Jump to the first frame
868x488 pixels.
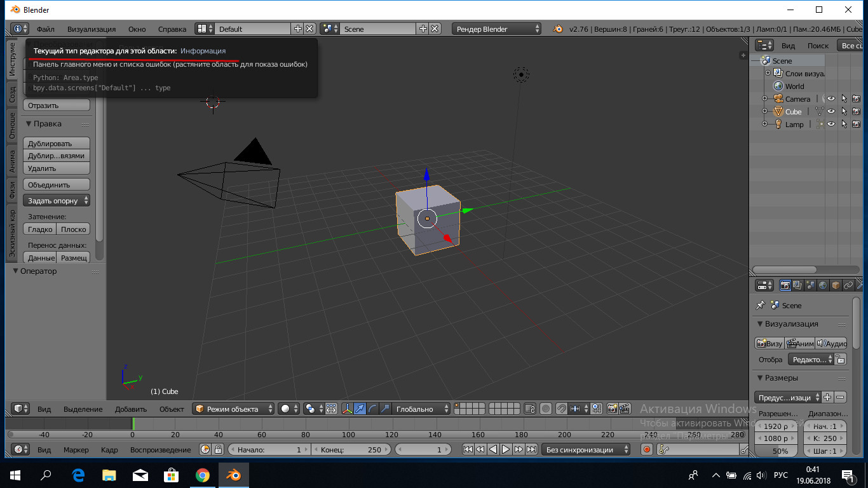[468, 449]
